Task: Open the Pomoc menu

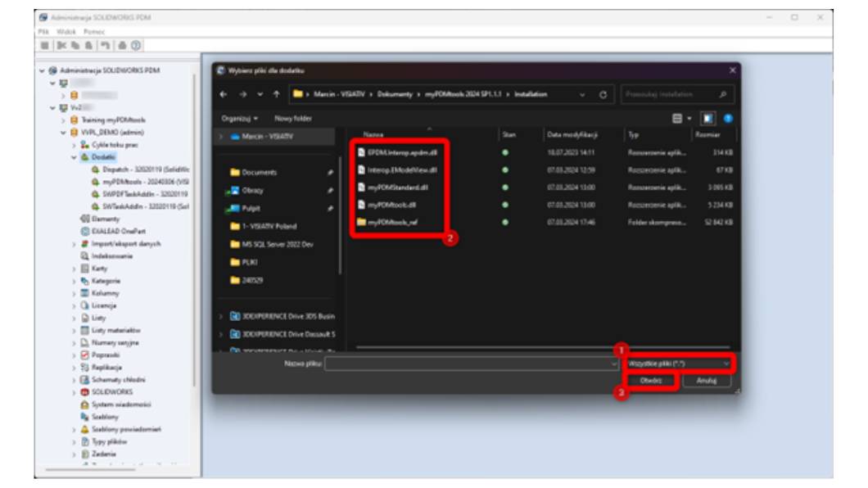Action: click(x=93, y=32)
